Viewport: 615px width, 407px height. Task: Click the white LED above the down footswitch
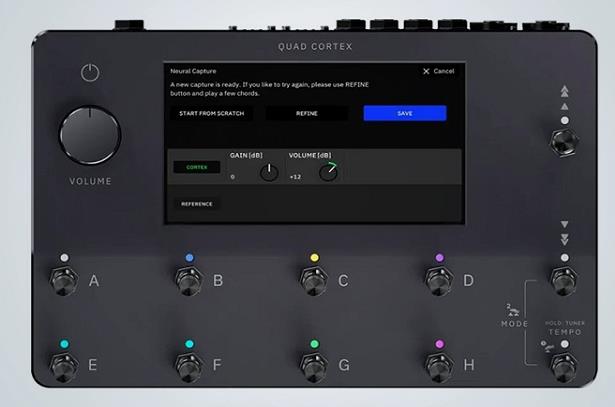(x=564, y=258)
